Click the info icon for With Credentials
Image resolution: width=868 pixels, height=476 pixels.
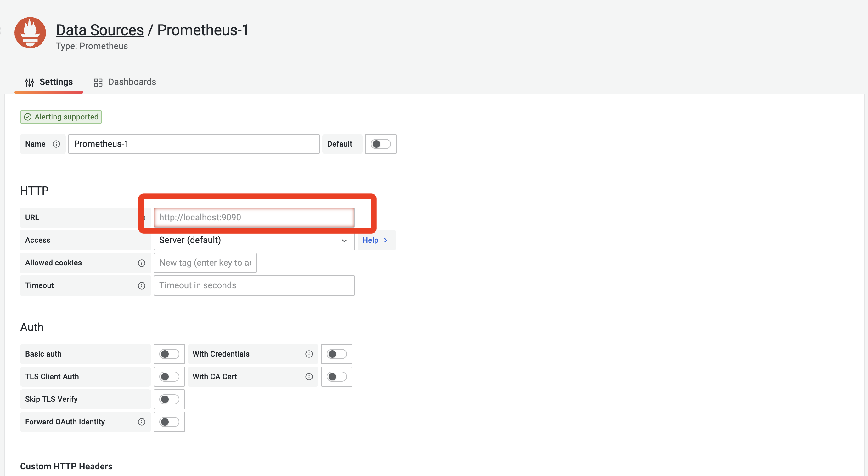coord(309,354)
